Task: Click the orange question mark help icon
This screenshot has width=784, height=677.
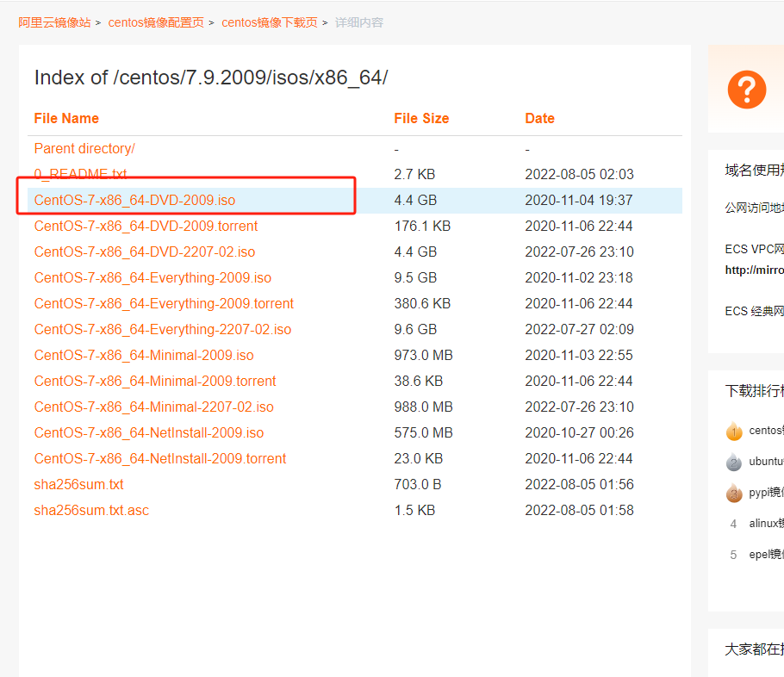Action: tap(746, 90)
